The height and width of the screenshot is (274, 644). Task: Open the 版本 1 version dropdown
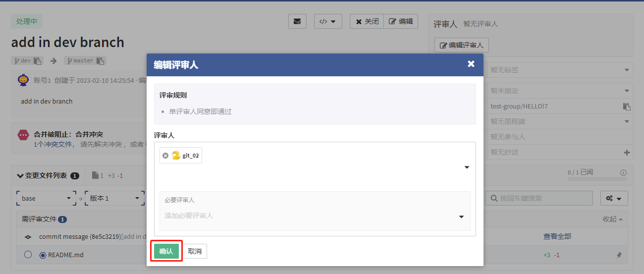pos(114,198)
